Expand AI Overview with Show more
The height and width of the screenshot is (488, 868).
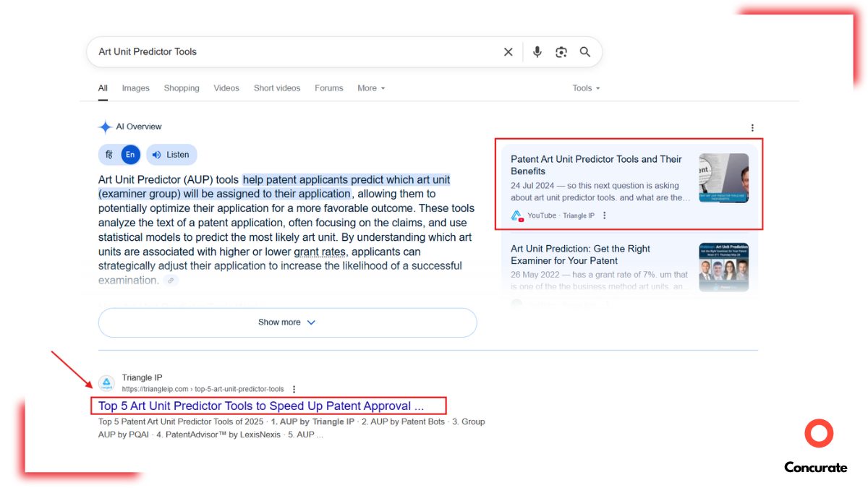pyautogui.click(x=287, y=322)
